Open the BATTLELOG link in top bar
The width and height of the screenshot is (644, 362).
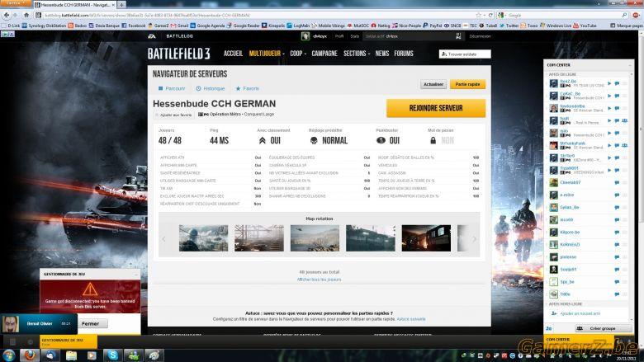(x=179, y=36)
